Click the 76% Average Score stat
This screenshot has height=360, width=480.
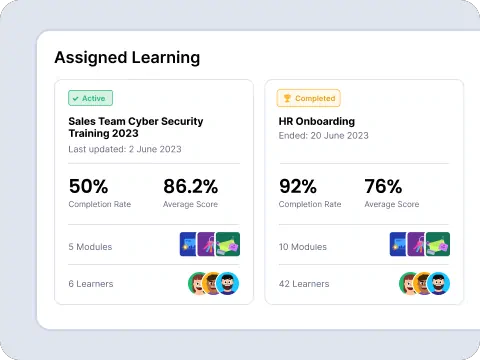click(392, 193)
